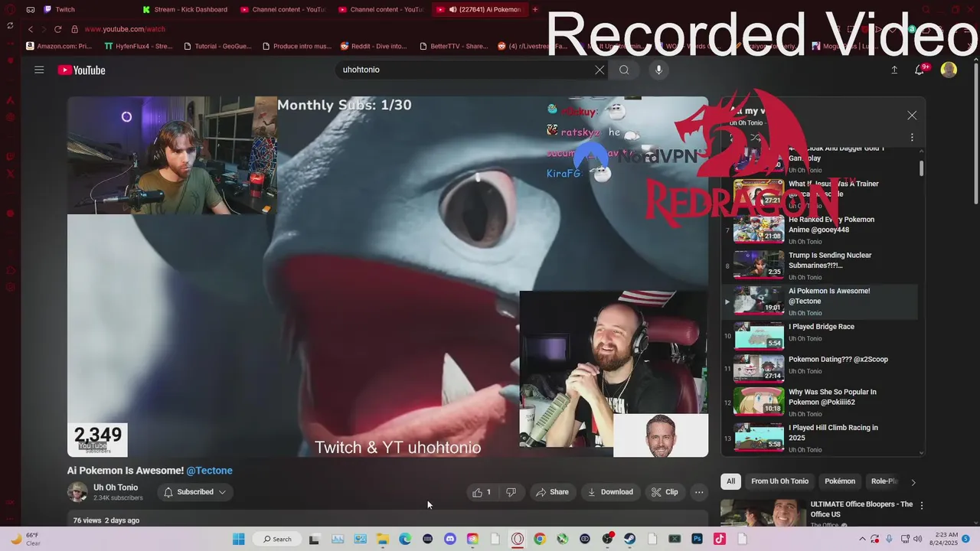This screenshot has width=980, height=551.
Task: Select the All filter chip
Action: (x=730, y=481)
